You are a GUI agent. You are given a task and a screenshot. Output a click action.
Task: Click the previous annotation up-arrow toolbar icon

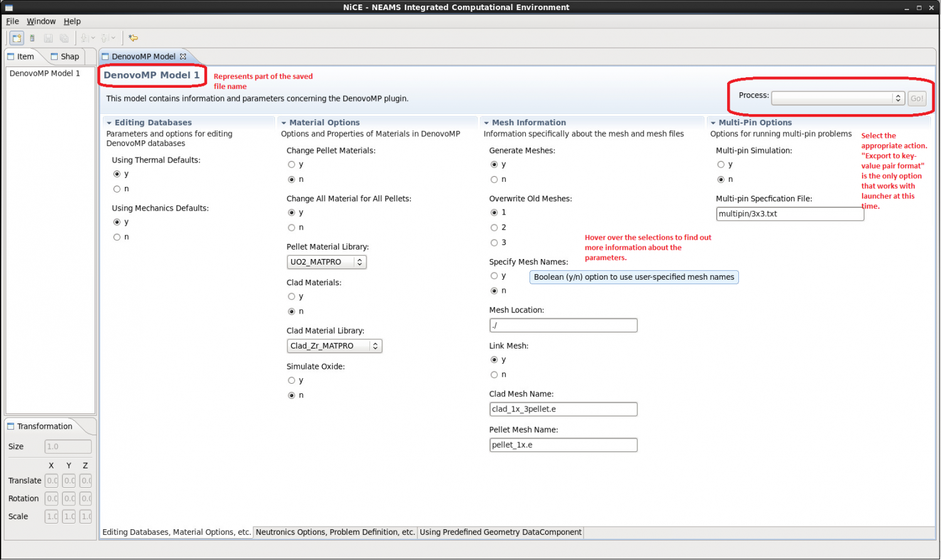[105, 38]
